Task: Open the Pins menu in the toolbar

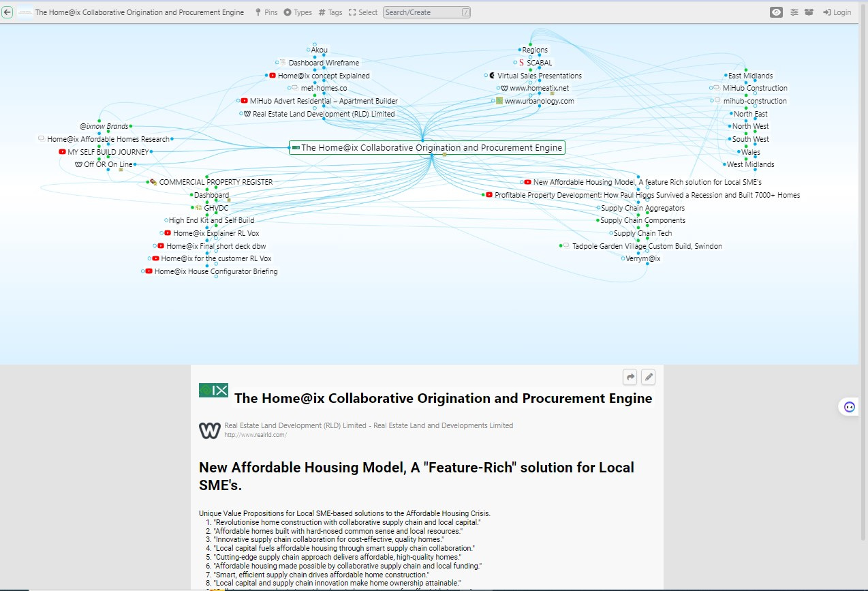Action: tap(266, 12)
